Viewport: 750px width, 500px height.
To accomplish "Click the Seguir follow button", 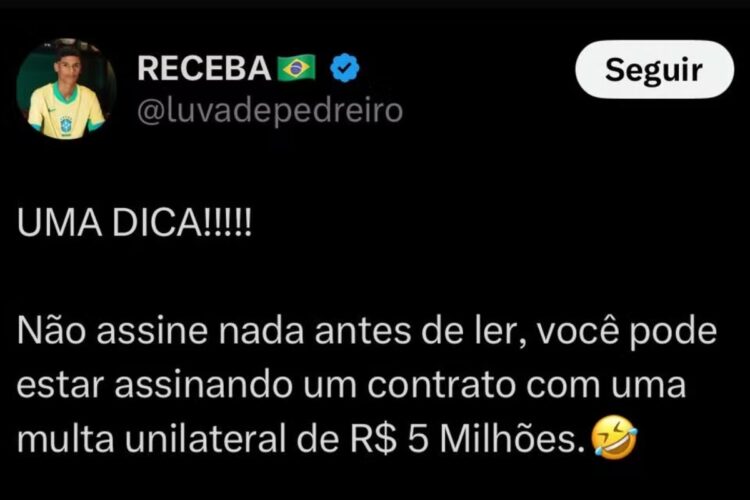I will click(654, 70).
